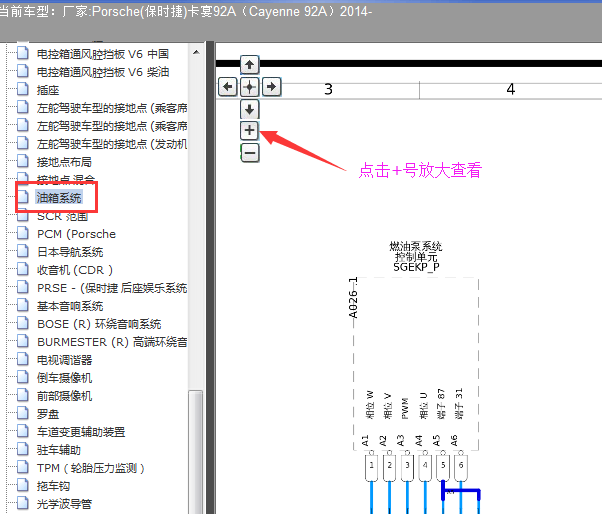The height and width of the screenshot is (514, 602).
Task: Open 电控箱通风腔挡板 V6 中国 entry
Action: coord(103,54)
